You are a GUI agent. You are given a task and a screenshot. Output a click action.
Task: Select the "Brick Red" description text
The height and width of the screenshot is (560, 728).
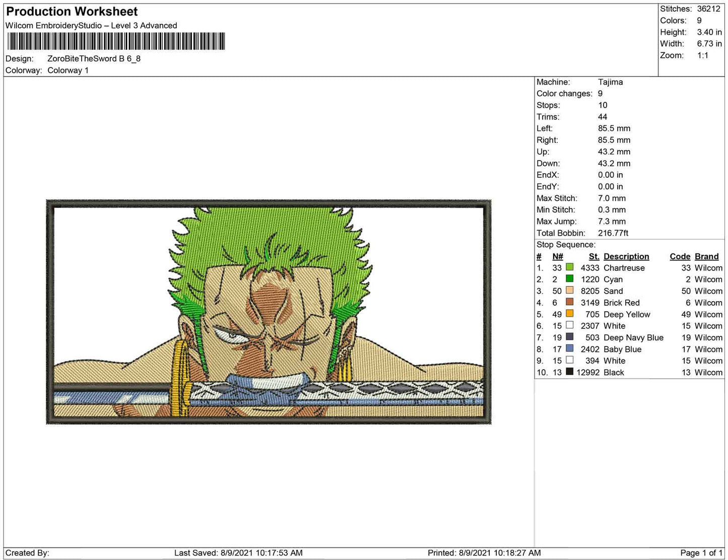(622, 303)
